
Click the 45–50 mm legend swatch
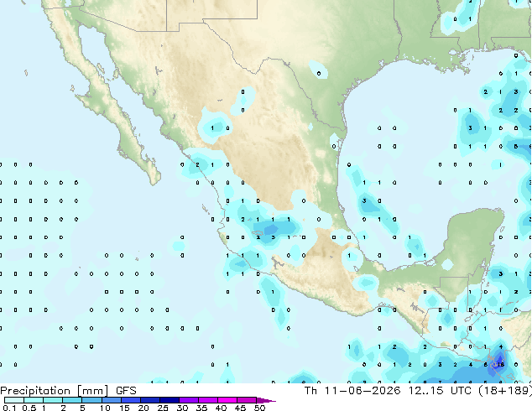tap(247, 400)
